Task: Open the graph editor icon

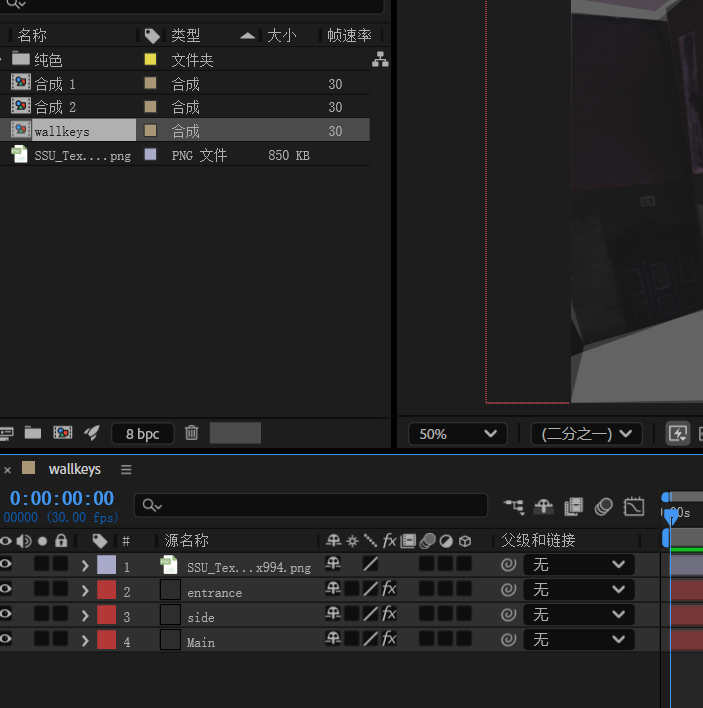Action: point(633,506)
